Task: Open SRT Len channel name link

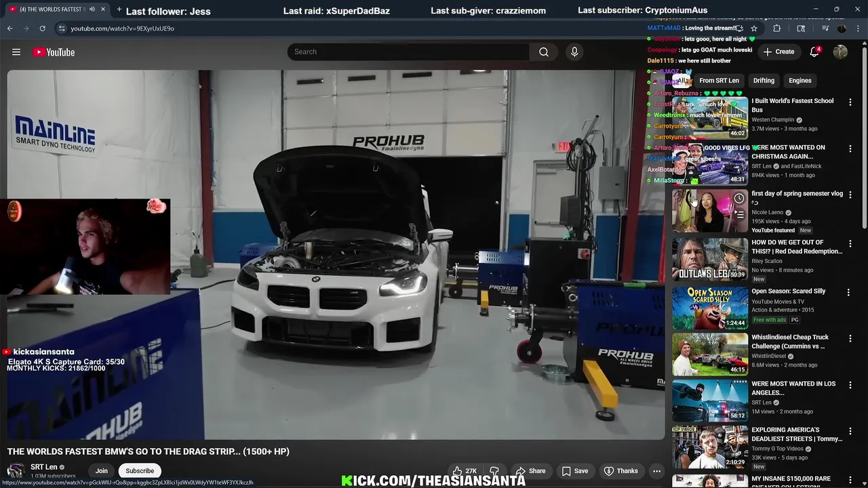Action: (x=44, y=467)
